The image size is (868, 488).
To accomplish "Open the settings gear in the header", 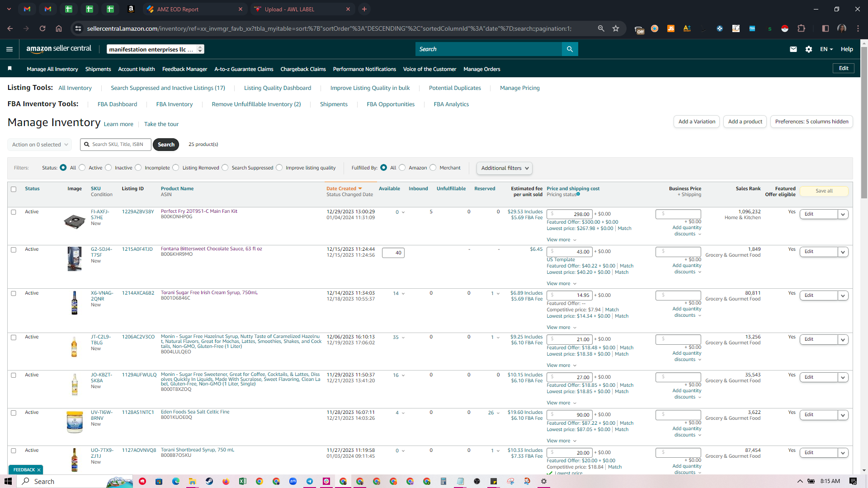I will [x=809, y=49].
